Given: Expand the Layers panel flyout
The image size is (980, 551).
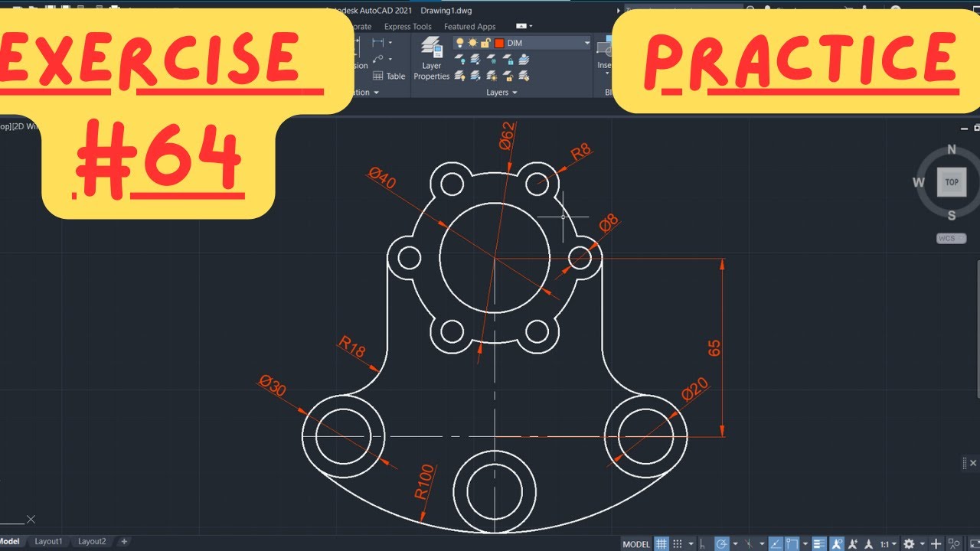Looking at the screenshot, I should (x=515, y=92).
